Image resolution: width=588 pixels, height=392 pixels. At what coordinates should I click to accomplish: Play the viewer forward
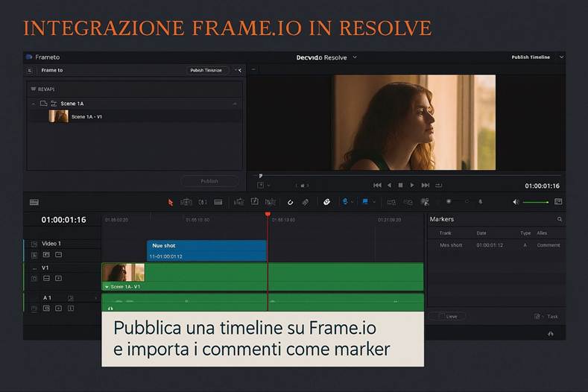[412, 186]
